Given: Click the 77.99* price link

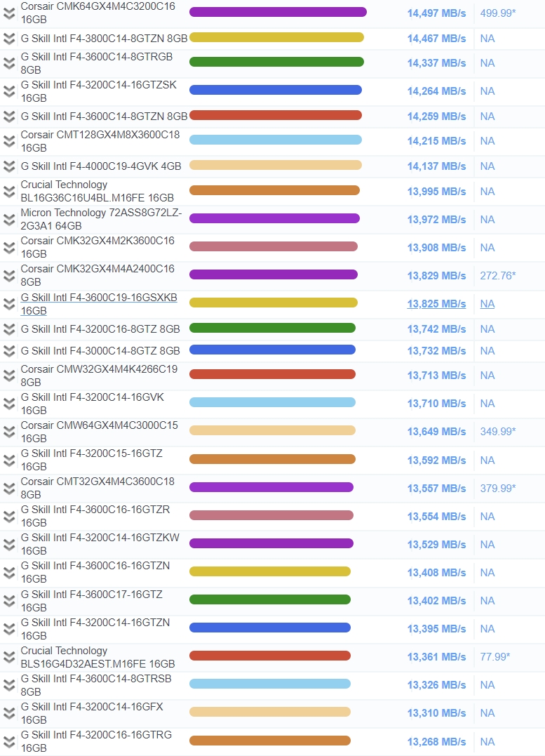Looking at the screenshot, I should coord(495,657).
